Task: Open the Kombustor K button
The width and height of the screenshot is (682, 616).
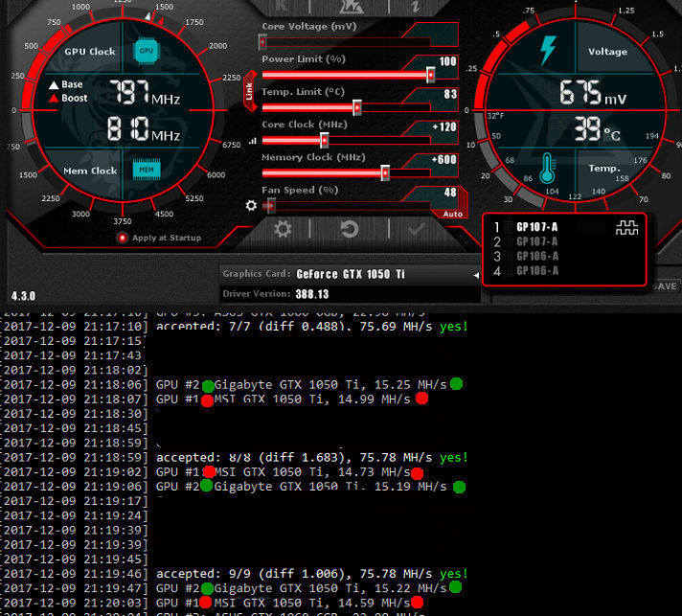Action: (282, 5)
